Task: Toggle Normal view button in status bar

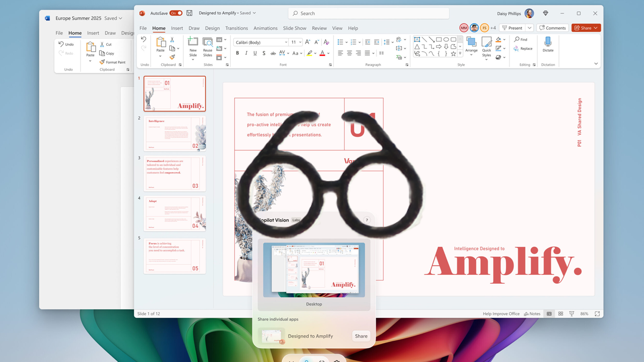Action: click(549, 314)
